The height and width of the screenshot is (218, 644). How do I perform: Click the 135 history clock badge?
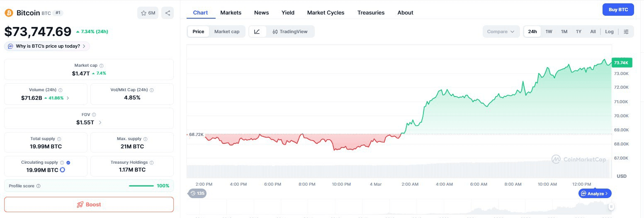197,193
